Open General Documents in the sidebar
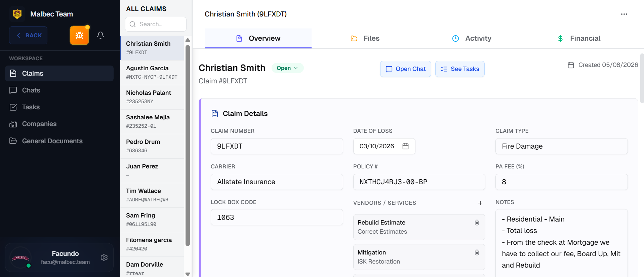The height and width of the screenshot is (277, 644). pos(59,141)
